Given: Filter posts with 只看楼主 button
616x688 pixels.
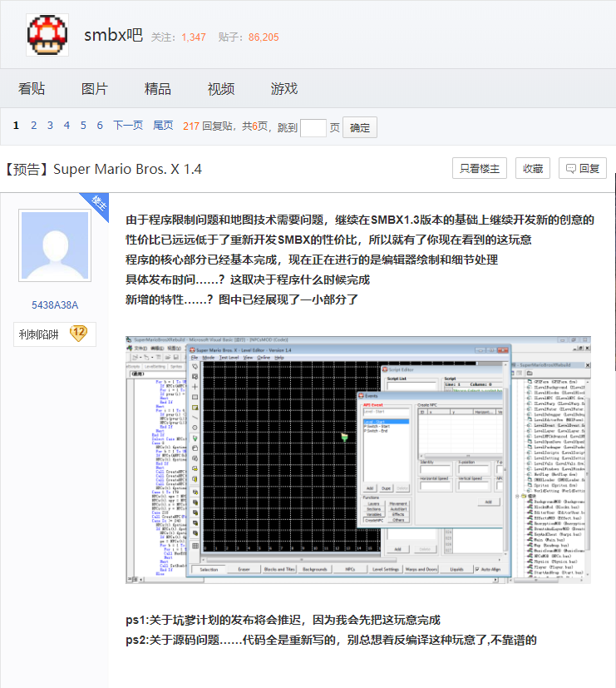Looking at the screenshot, I should pyautogui.click(x=480, y=169).
